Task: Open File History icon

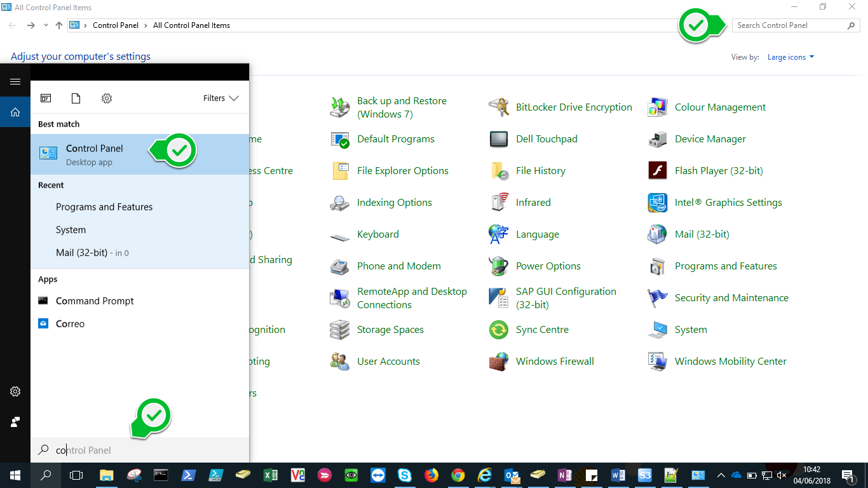Action: pos(499,171)
